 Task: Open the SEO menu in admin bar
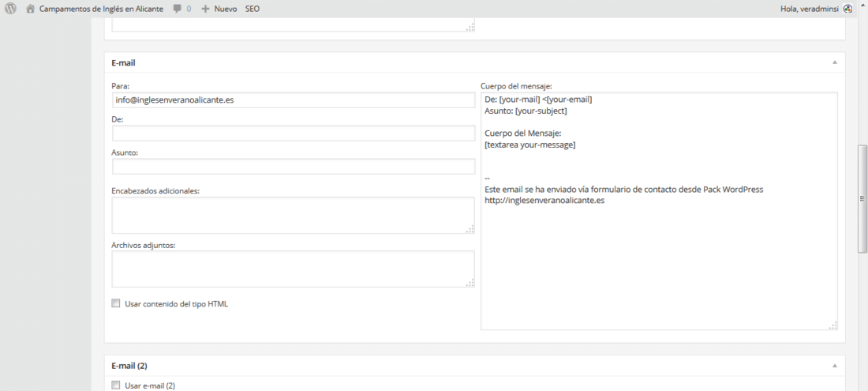253,9
